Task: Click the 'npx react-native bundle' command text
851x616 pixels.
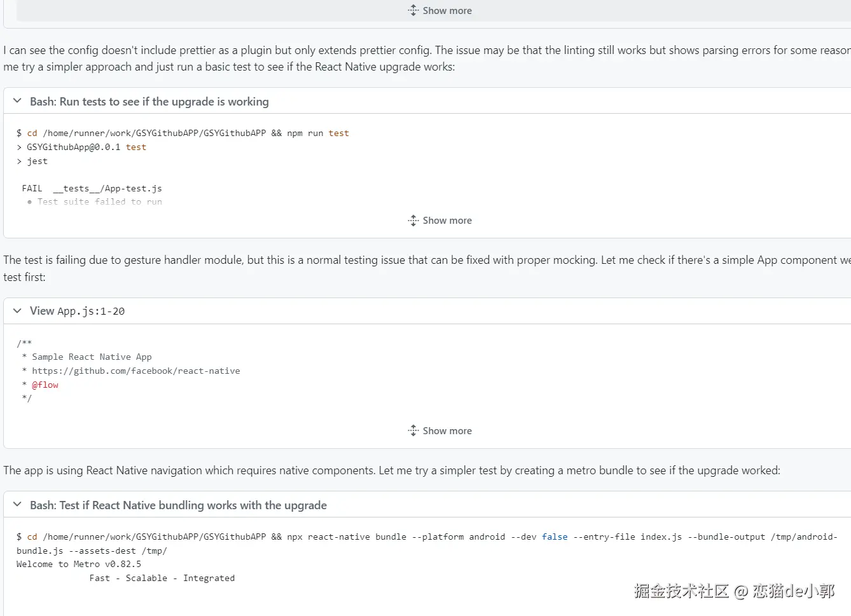Action: tap(346, 537)
